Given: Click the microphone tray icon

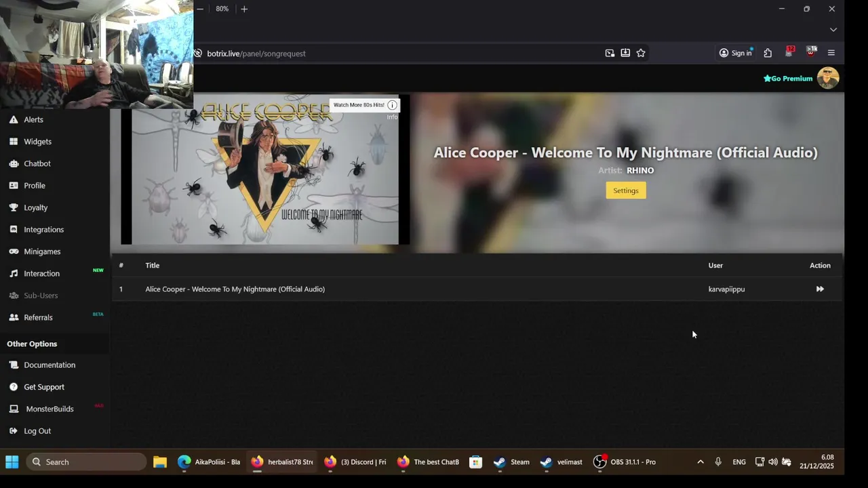Looking at the screenshot, I should pyautogui.click(x=718, y=462).
